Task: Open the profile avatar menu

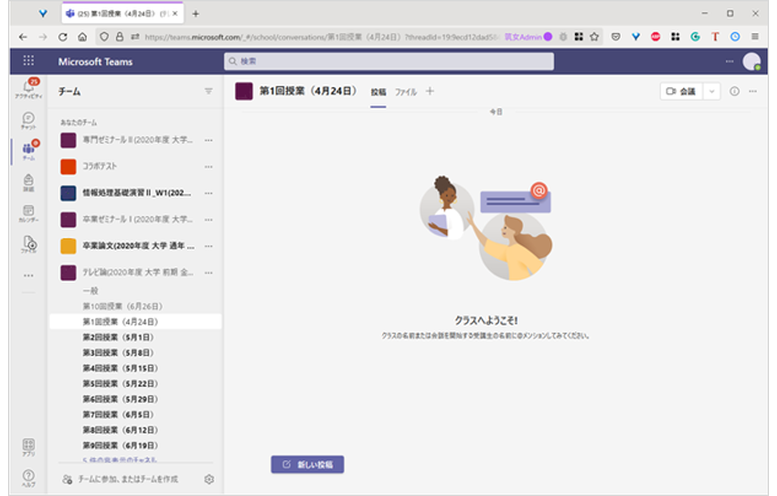Action: tap(751, 61)
